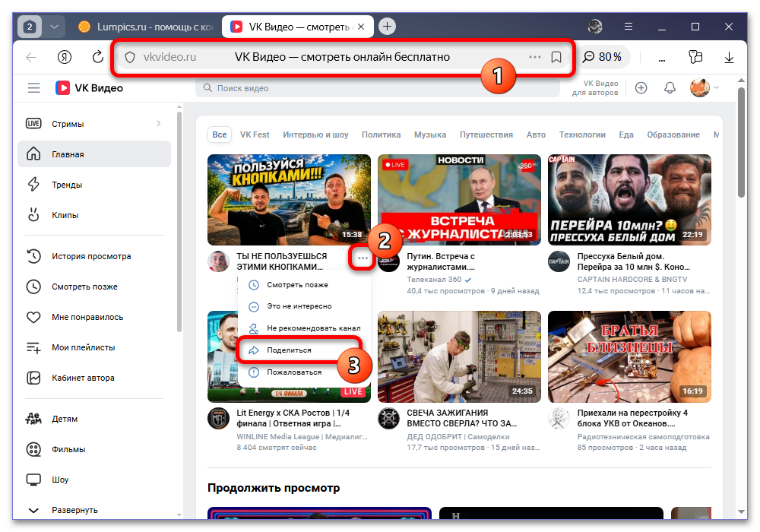Open VK Видео для авторов link
The height and width of the screenshot is (532, 760).
pyautogui.click(x=595, y=88)
